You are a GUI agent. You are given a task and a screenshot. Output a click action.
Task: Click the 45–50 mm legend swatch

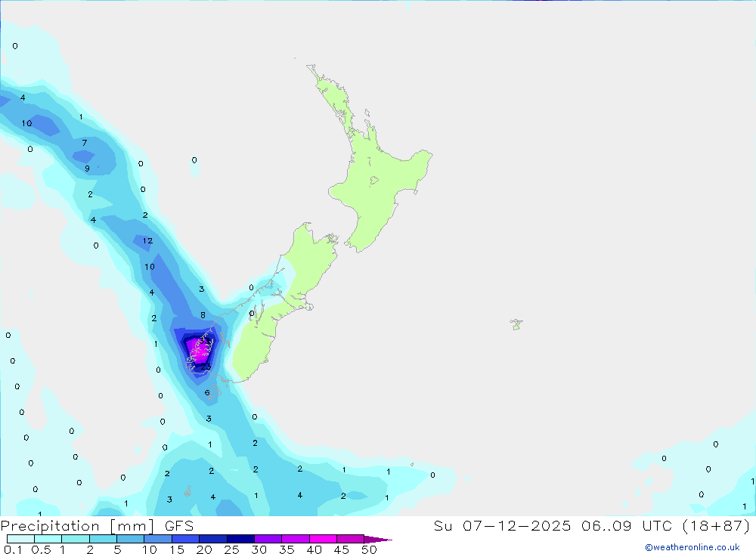point(351,539)
